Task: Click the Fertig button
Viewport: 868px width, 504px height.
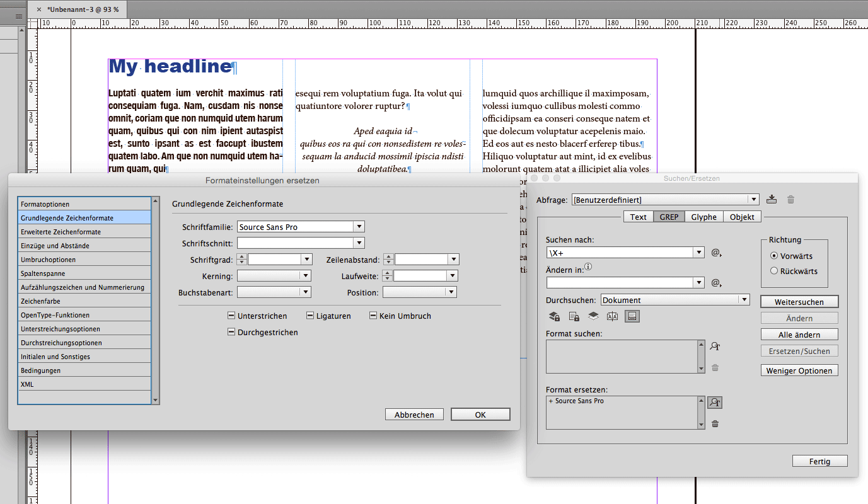Action: pyautogui.click(x=819, y=461)
